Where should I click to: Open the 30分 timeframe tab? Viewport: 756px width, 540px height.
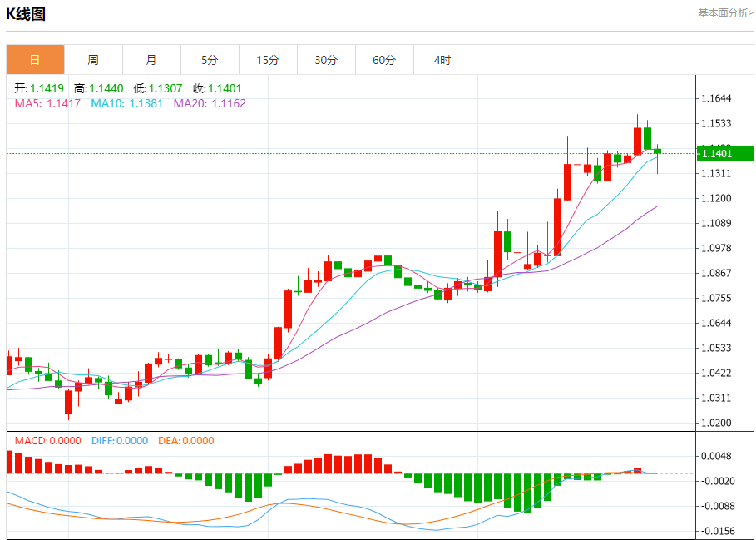coord(327,60)
